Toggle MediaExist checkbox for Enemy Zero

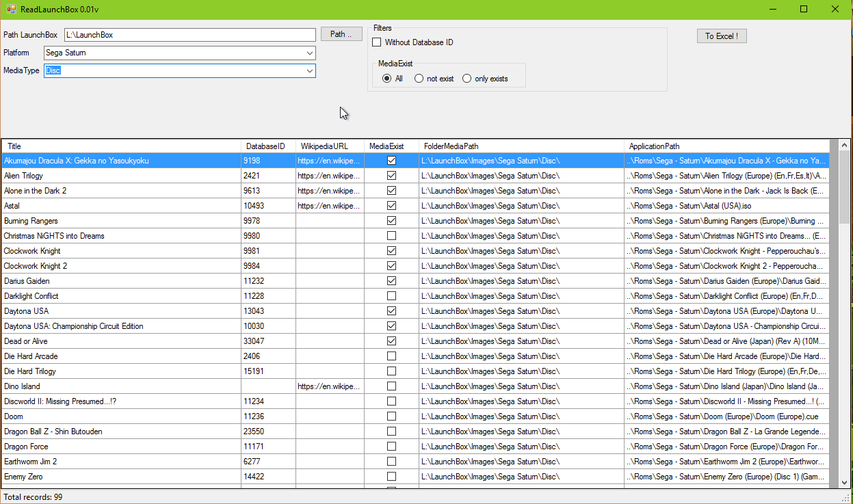[x=392, y=477]
